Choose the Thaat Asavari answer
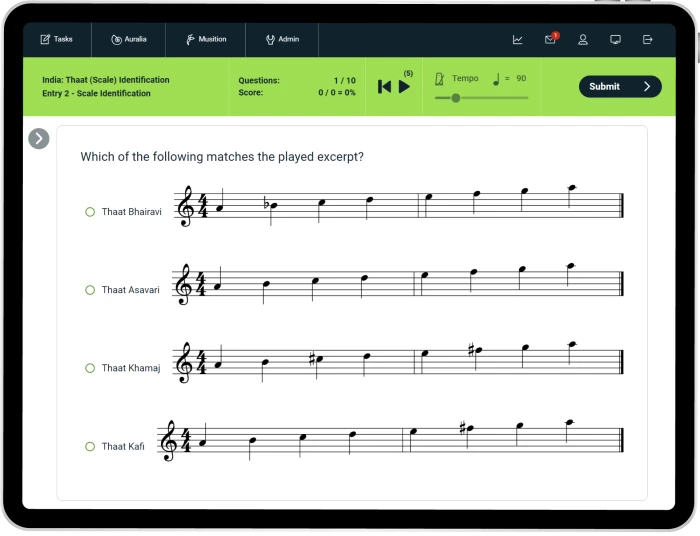The image size is (700, 536). (90, 290)
